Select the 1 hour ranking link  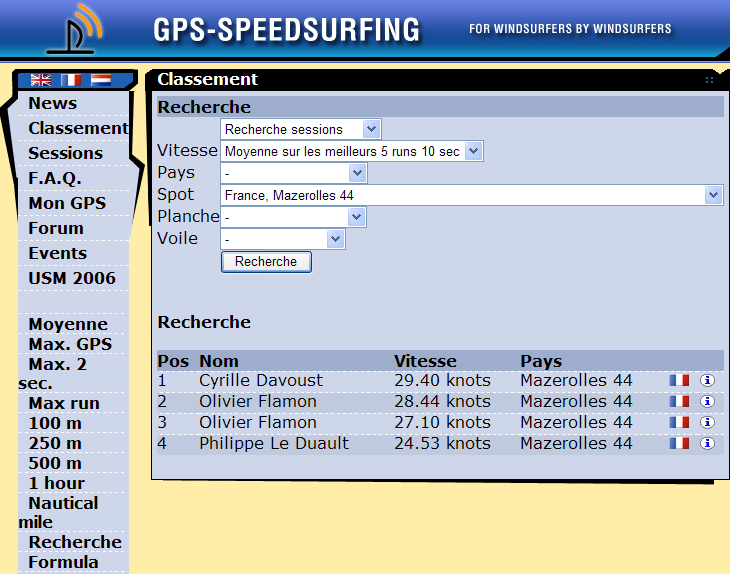(x=56, y=483)
